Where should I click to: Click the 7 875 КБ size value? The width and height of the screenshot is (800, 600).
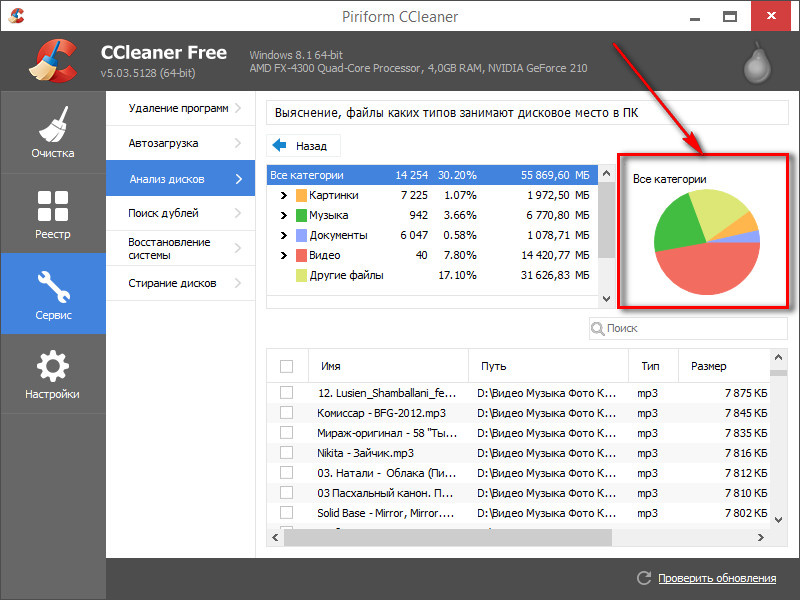[746, 393]
